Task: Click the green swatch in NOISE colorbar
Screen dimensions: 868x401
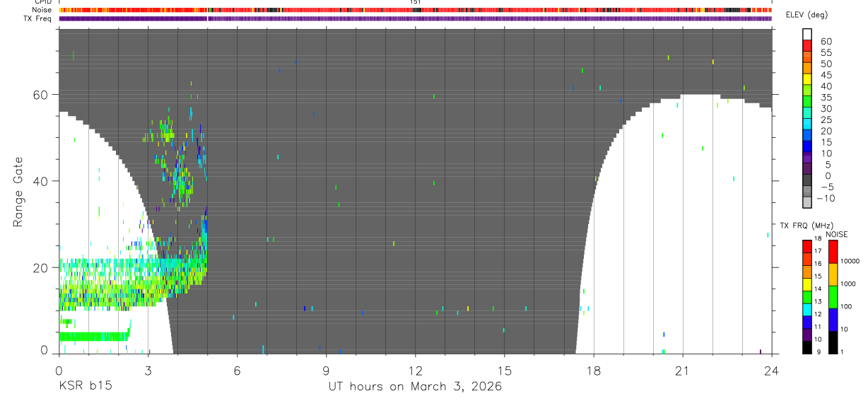Action: tap(833, 296)
